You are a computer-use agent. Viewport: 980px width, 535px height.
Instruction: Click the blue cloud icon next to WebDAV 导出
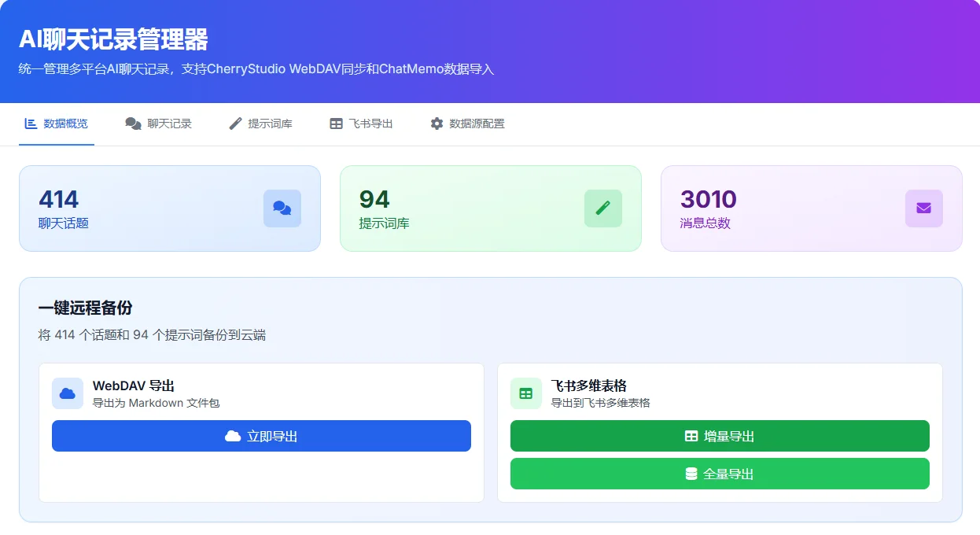[67, 393]
